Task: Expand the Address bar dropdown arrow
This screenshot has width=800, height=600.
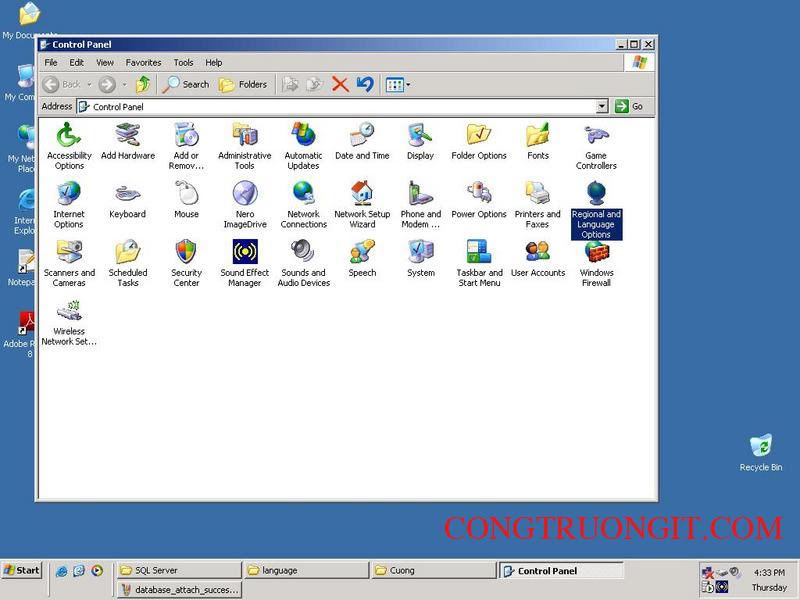Action: pyautogui.click(x=602, y=106)
